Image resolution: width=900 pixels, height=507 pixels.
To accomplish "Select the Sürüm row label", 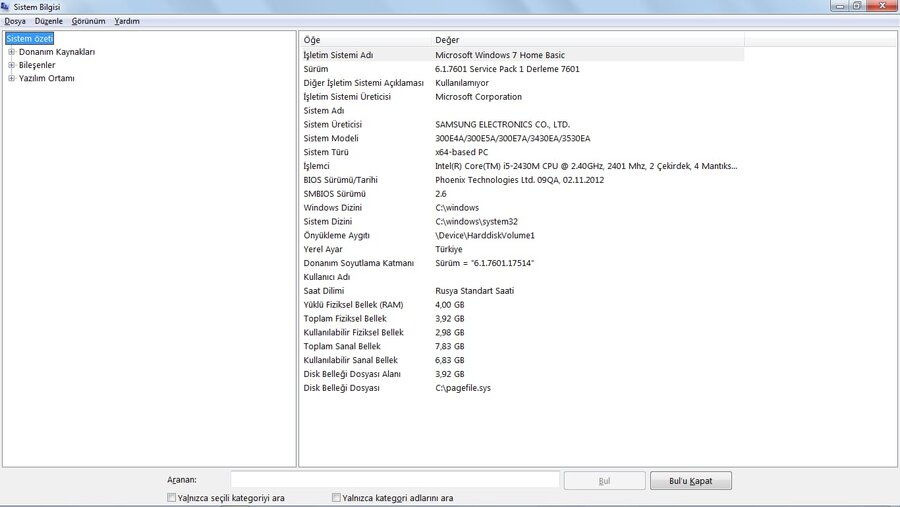I will [316, 69].
